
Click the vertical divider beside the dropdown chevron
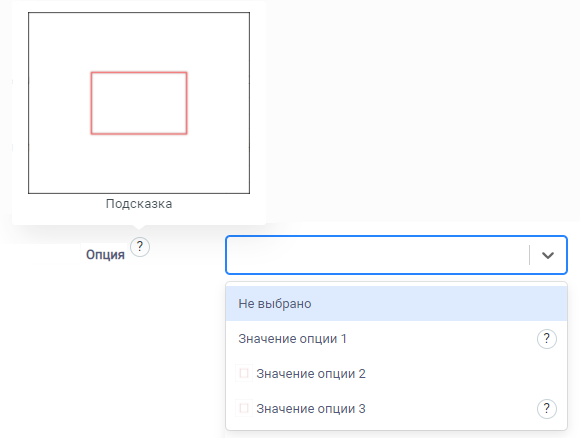pos(530,255)
